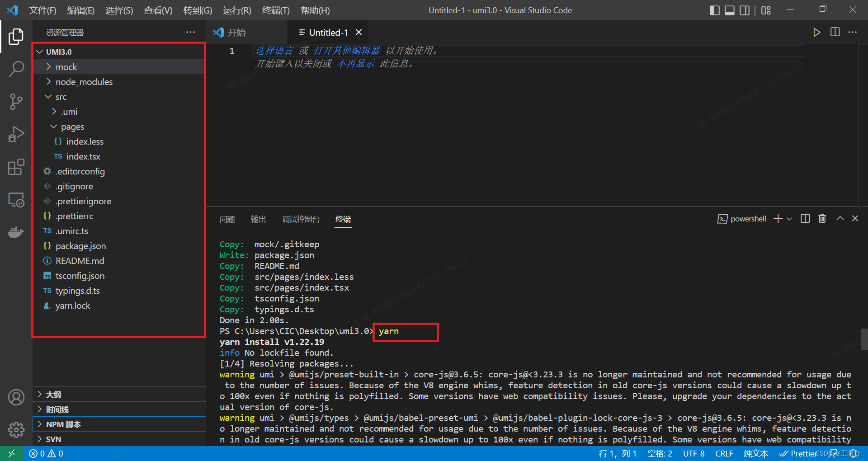Open the Explorer view in activity bar
Viewport: 868px width, 461px height.
[x=16, y=37]
